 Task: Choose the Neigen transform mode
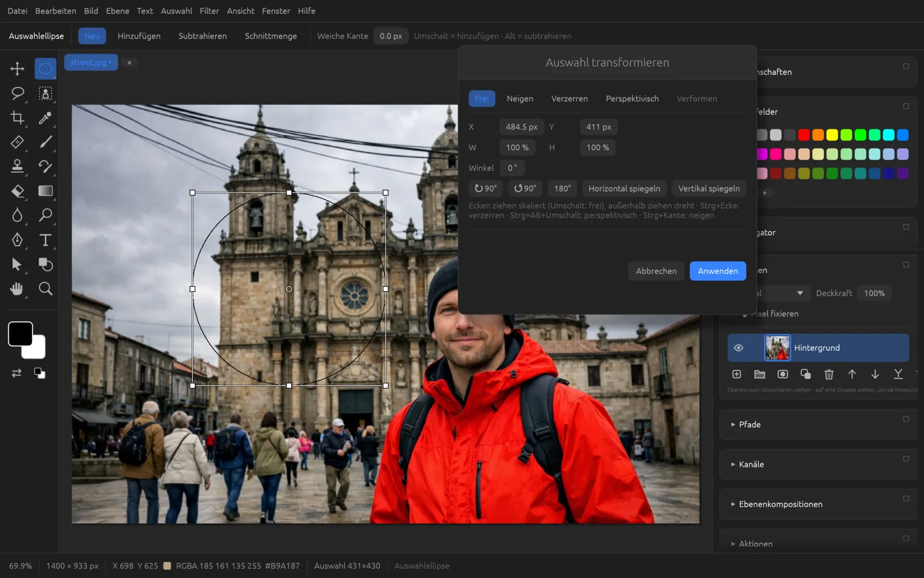(520, 99)
